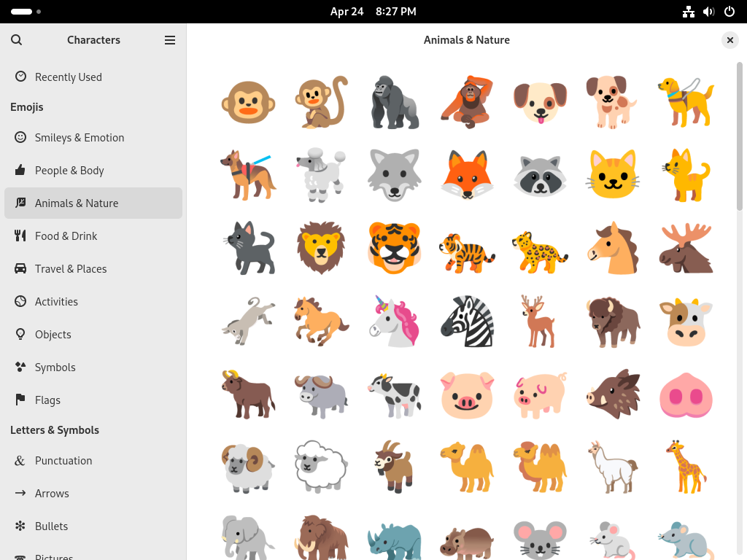This screenshot has width=747, height=560.
Task: Open People & Body category
Action: (93, 171)
